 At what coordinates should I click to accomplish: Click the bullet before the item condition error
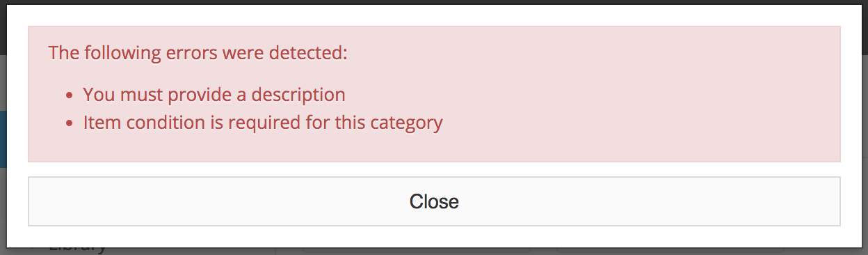pos(70,124)
